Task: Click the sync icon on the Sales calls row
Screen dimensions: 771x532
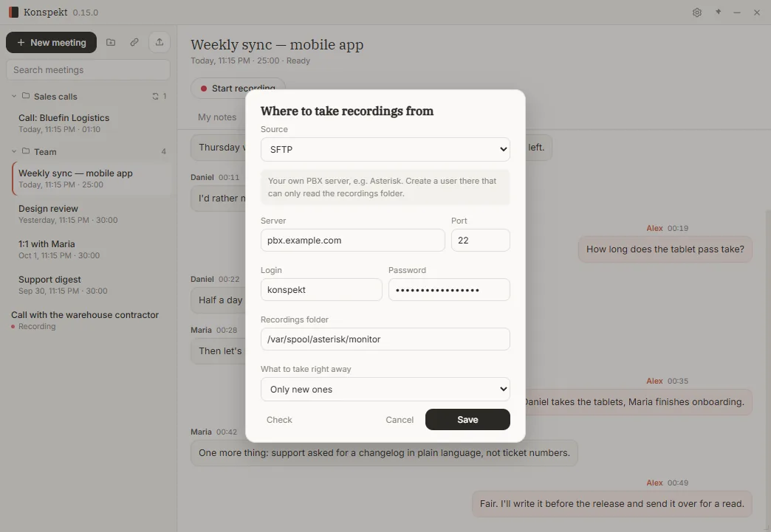Action: coord(155,96)
